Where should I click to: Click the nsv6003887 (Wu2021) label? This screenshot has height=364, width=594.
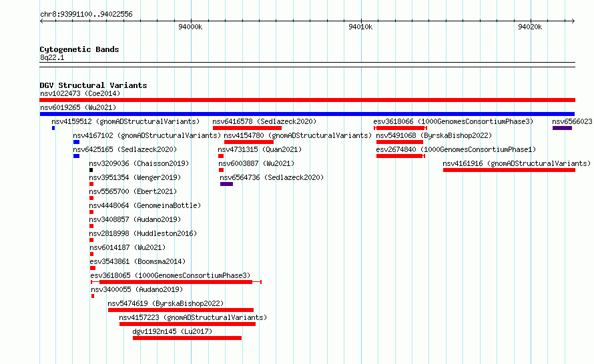click(256, 163)
